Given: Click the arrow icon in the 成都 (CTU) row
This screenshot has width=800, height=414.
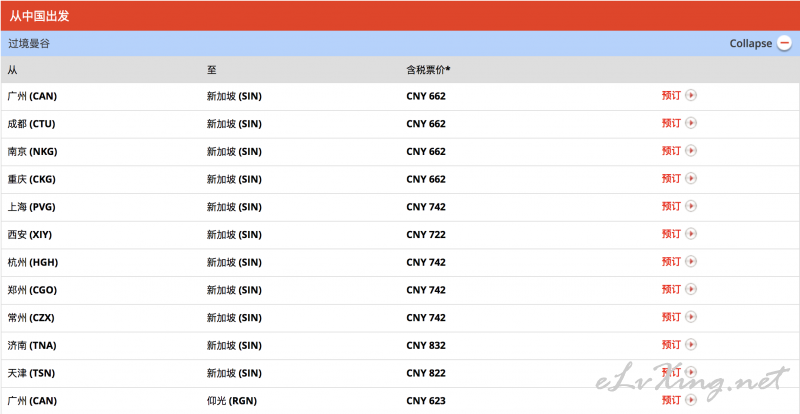Looking at the screenshot, I should tap(690, 123).
